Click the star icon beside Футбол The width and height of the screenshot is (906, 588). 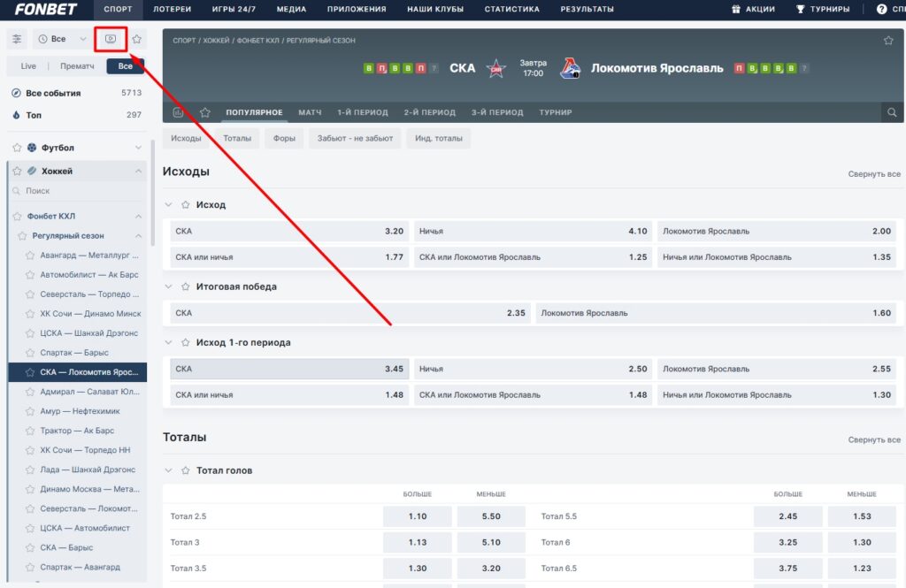point(17,148)
